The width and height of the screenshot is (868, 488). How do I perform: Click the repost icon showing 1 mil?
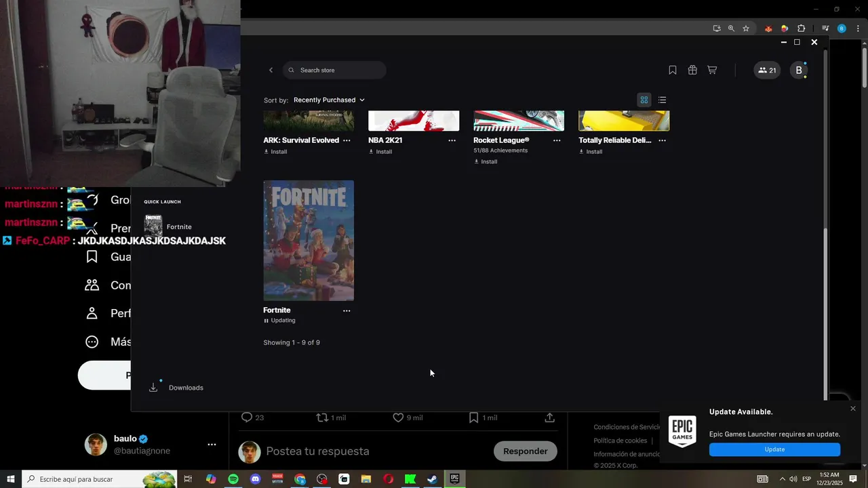click(323, 418)
